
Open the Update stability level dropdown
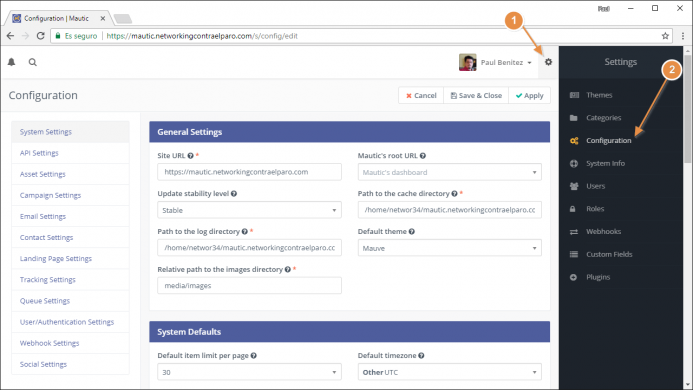pyautogui.click(x=249, y=210)
